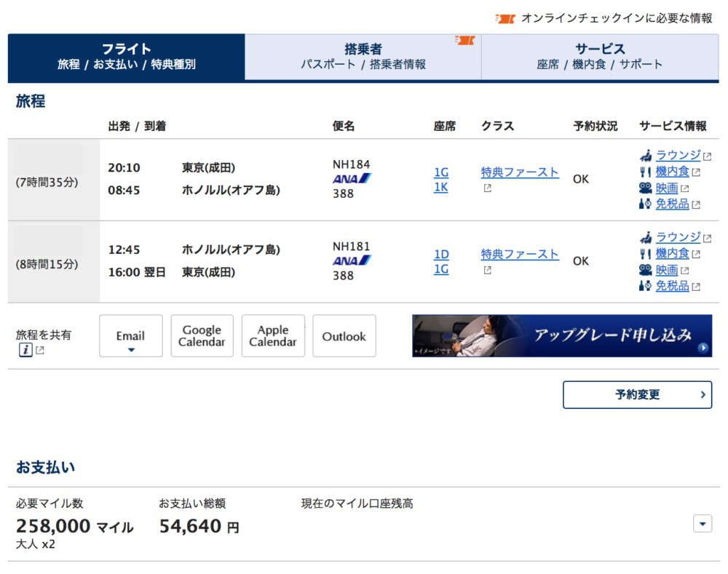Click the info icon under 旅程を共有
The width and height of the screenshot is (728, 574).
[25, 350]
